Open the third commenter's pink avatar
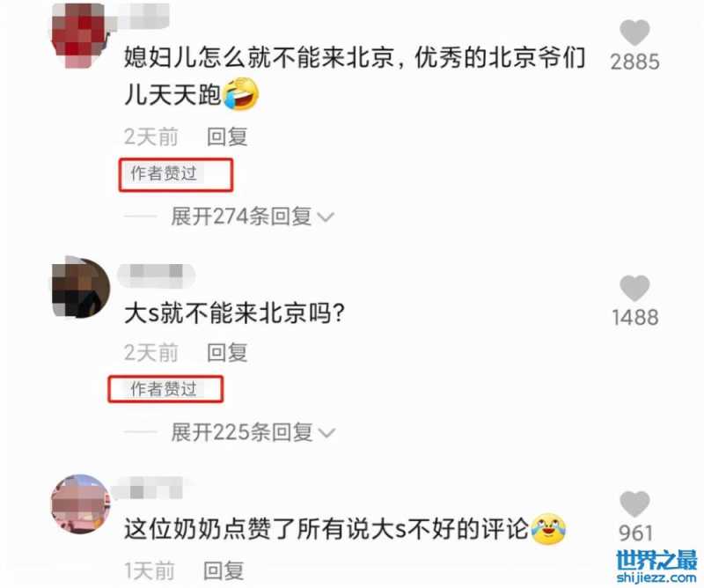The width and height of the screenshot is (704, 588). click(81, 504)
